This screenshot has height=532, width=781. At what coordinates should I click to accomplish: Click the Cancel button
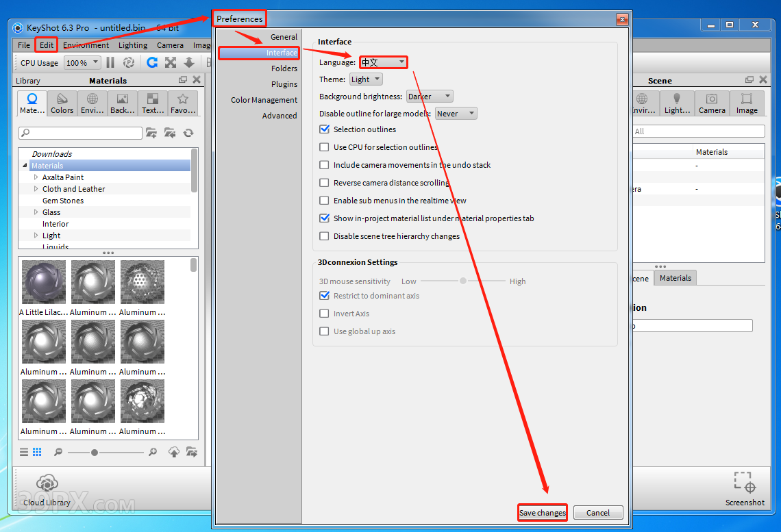tap(597, 513)
